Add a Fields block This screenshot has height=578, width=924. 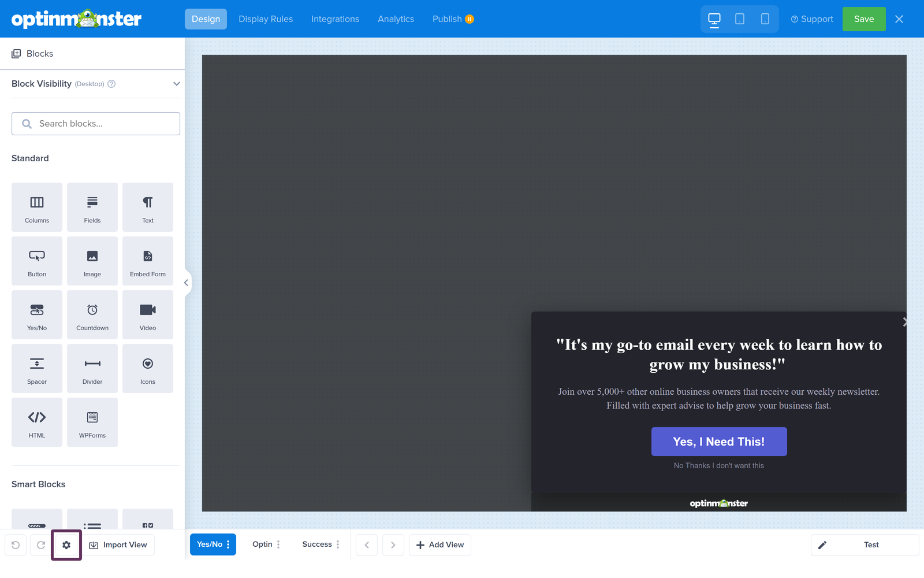(x=92, y=207)
